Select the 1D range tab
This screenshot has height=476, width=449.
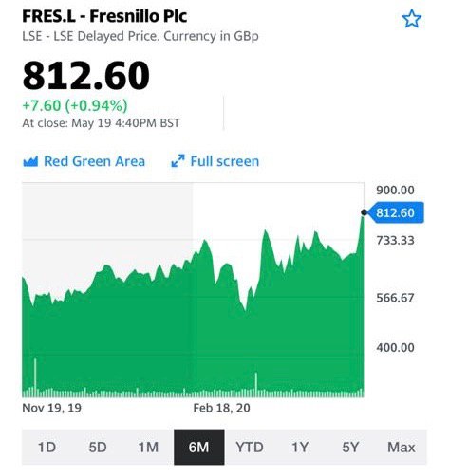point(47,448)
